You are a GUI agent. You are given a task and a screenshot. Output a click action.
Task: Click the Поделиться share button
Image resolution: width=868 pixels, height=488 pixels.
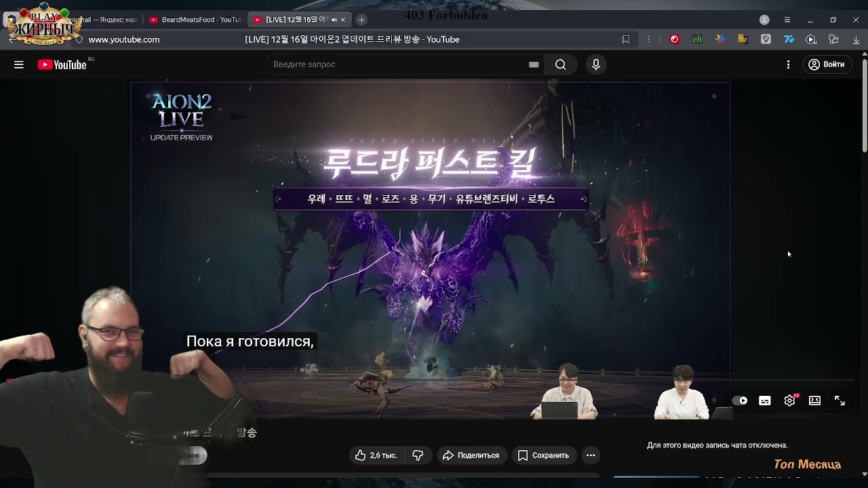[471, 455]
